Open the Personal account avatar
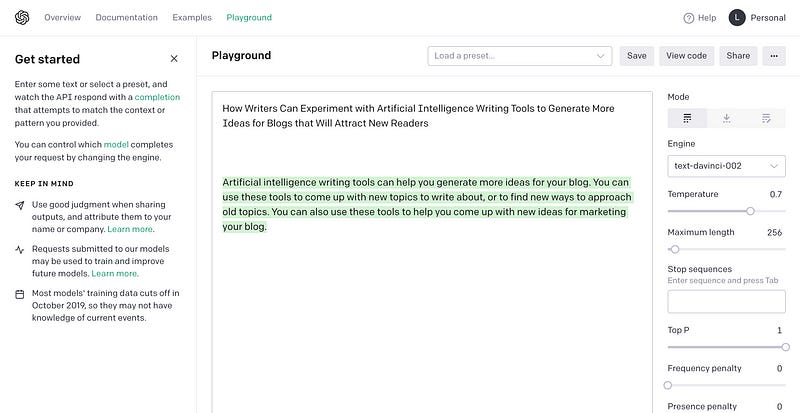This screenshot has width=800, height=413. [x=737, y=18]
